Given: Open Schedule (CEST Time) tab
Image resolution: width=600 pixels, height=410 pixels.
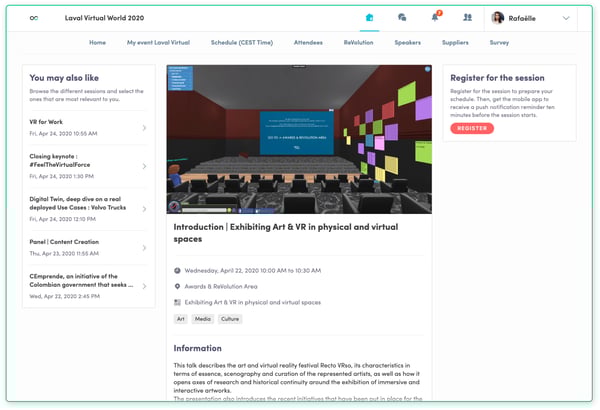Looking at the screenshot, I should (x=242, y=42).
